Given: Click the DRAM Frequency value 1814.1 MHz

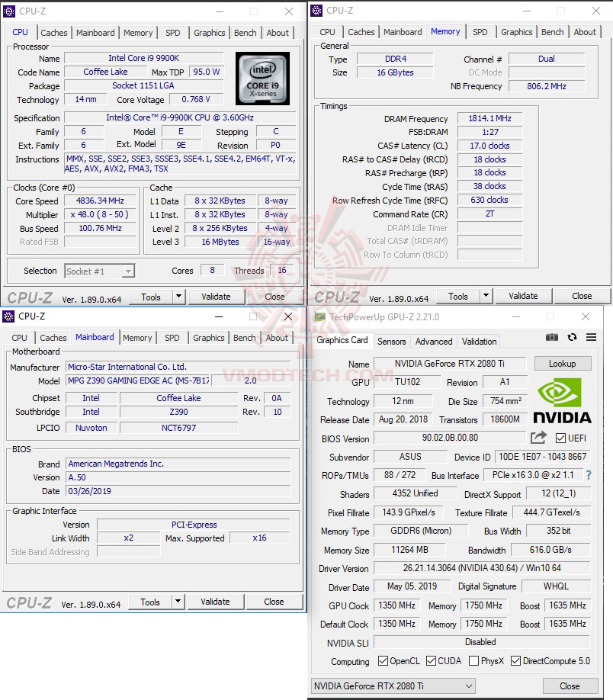Looking at the screenshot, I should pyautogui.click(x=489, y=118).
